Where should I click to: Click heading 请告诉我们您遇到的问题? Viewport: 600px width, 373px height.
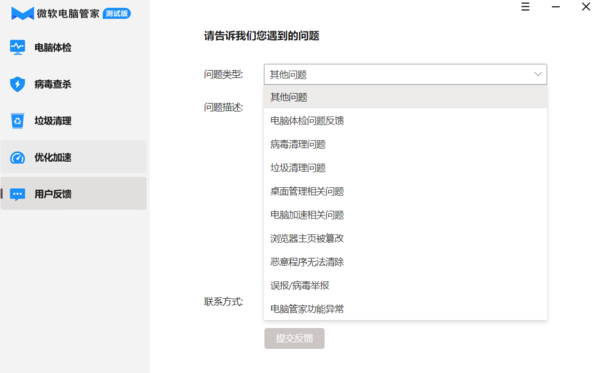coord(261,36)
